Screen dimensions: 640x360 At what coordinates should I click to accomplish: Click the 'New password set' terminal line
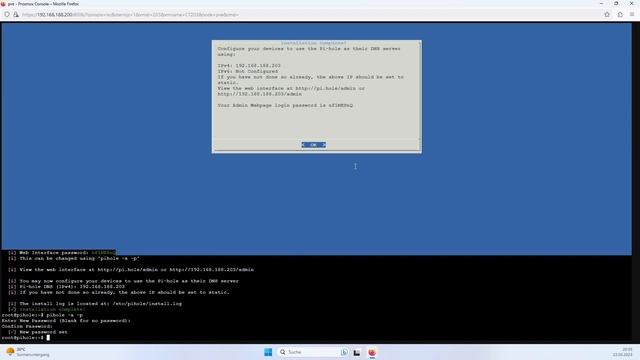tap(38, 332)
